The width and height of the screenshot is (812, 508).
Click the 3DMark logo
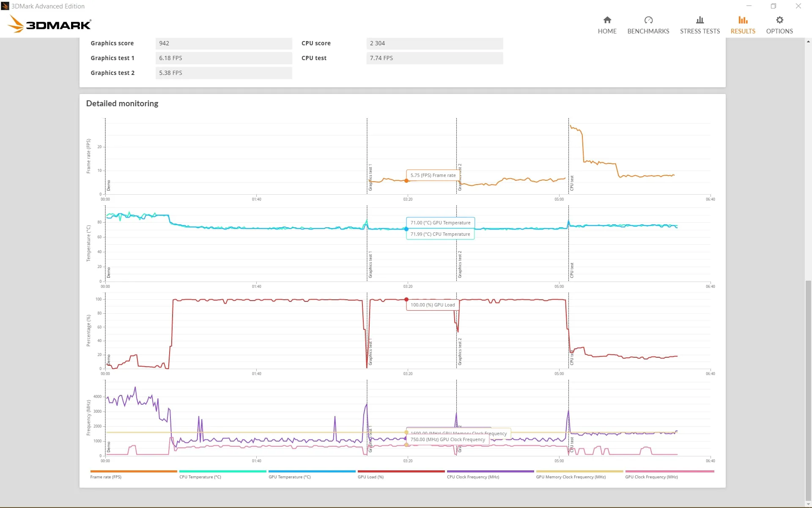[x=50, y=24]
